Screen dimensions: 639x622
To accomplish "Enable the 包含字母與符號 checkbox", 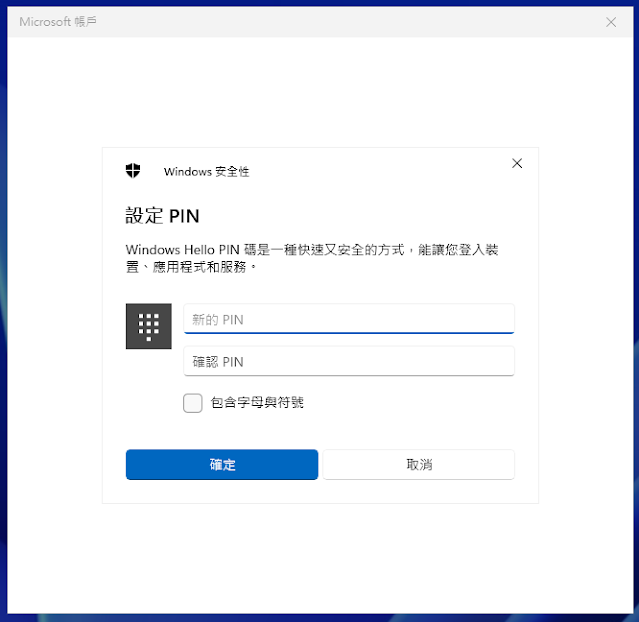I will point(193,403).
